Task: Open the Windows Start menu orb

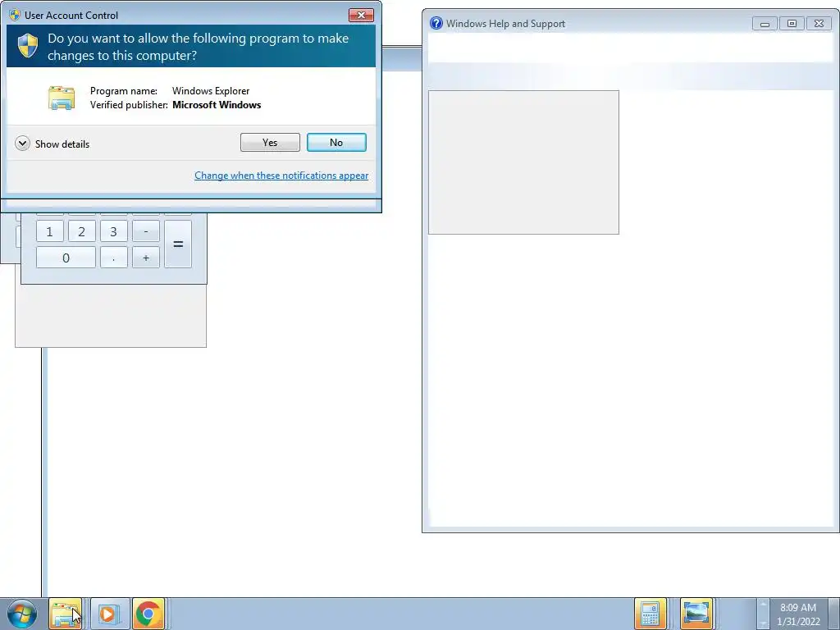Action: (22, 614)
